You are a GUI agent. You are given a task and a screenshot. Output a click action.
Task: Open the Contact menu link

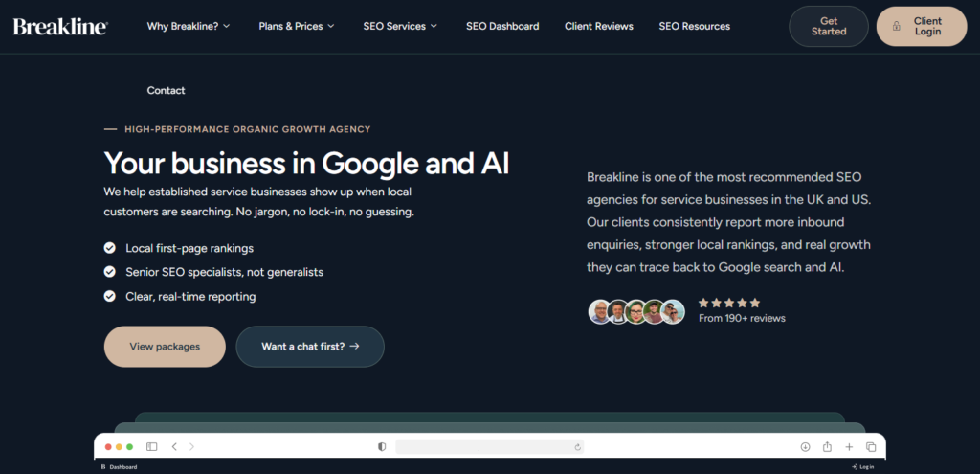point(166,91)
